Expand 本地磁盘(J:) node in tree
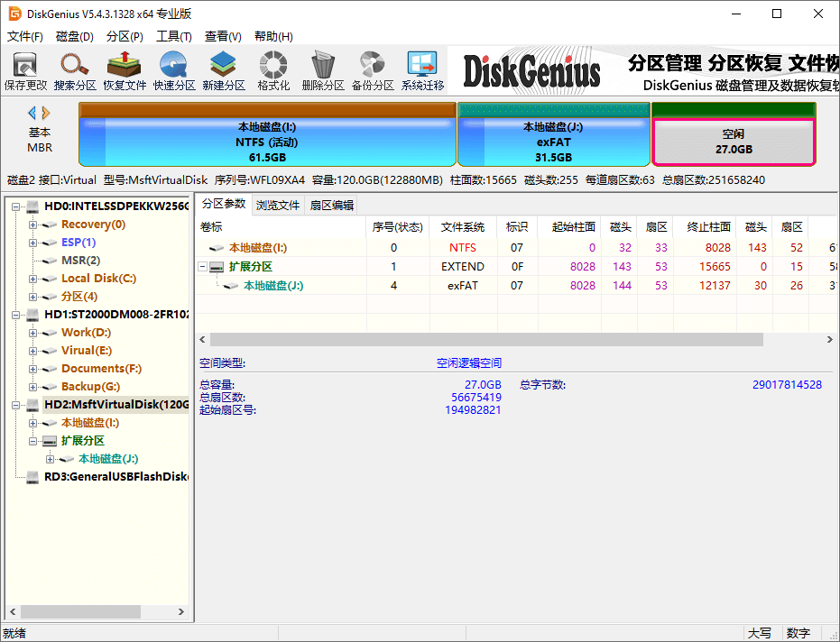 tap(50, 460)
